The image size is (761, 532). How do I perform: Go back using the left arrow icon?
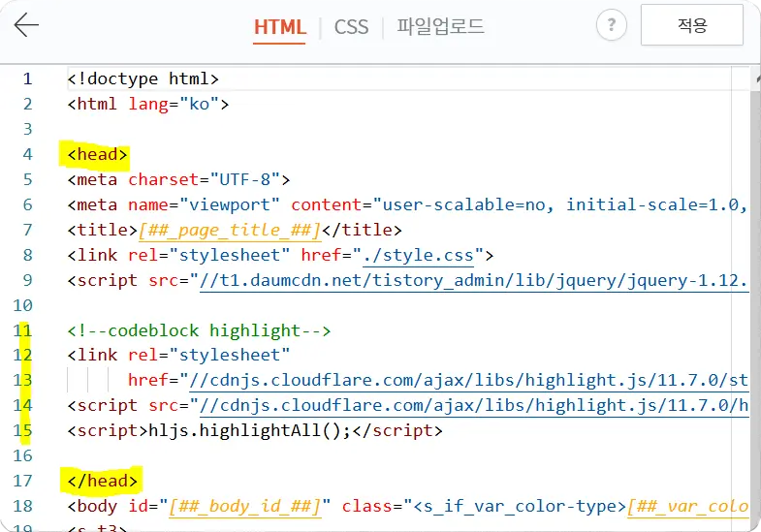click(x=26, y=25)
